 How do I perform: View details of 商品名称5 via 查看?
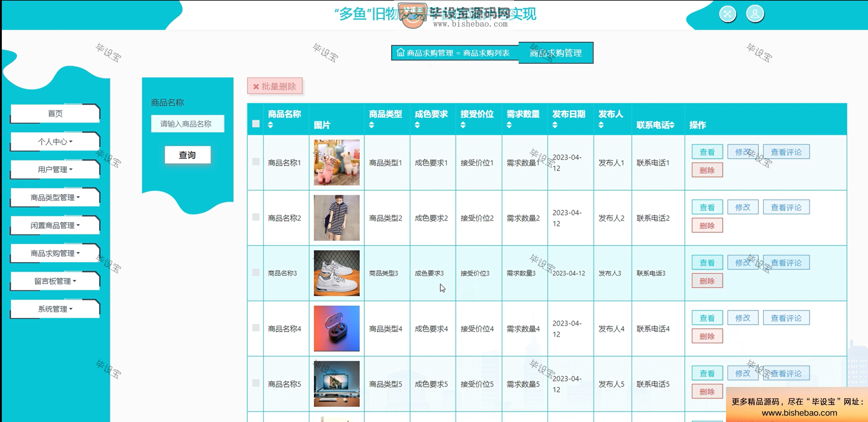pyautogui.click(x=707, y=374)
